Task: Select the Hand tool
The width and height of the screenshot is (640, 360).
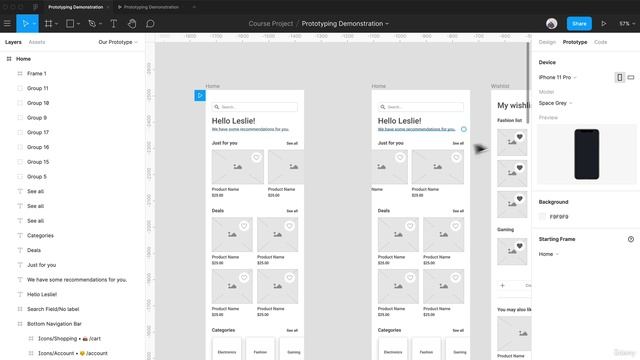Action: pos(132,24)
